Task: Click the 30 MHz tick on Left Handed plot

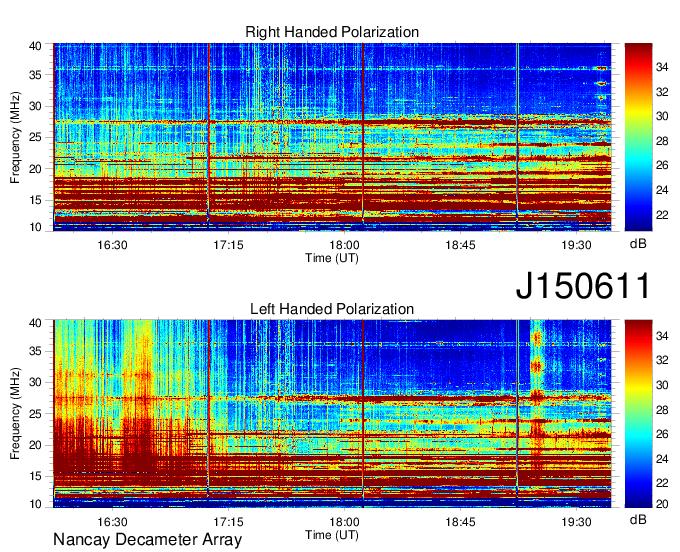Action: [35, 382]
